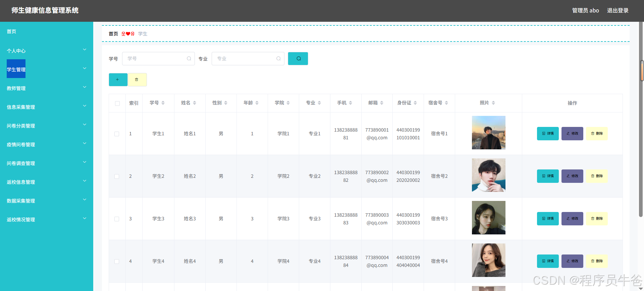The width and height of the screenshot is (644, 291).
Task: Sort by 身份证 column arrows
Action: point(415,103)
